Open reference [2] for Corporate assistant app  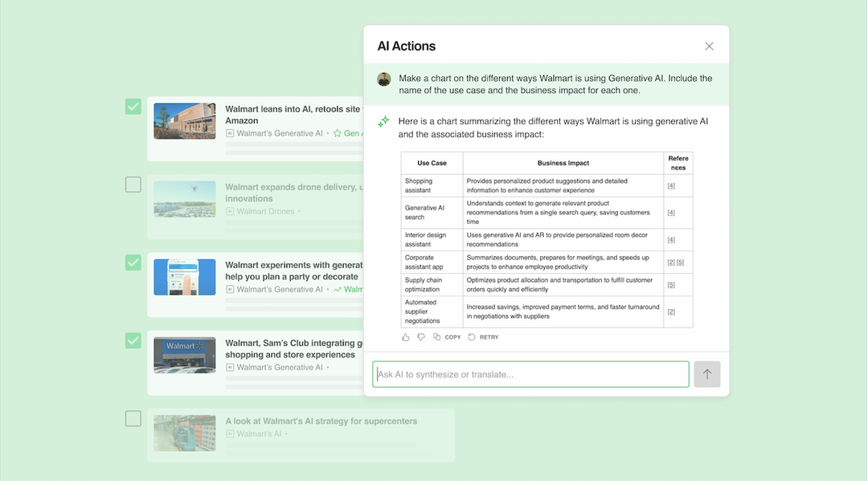(x=671, y=262)
